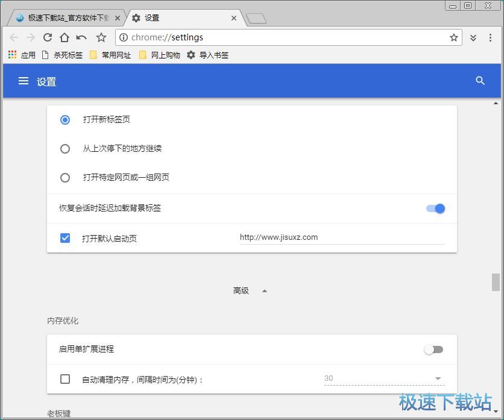Enable the 启用单扩展进程 switch
This screenshot has width=504, height=420.
click(x=433, y=349)
